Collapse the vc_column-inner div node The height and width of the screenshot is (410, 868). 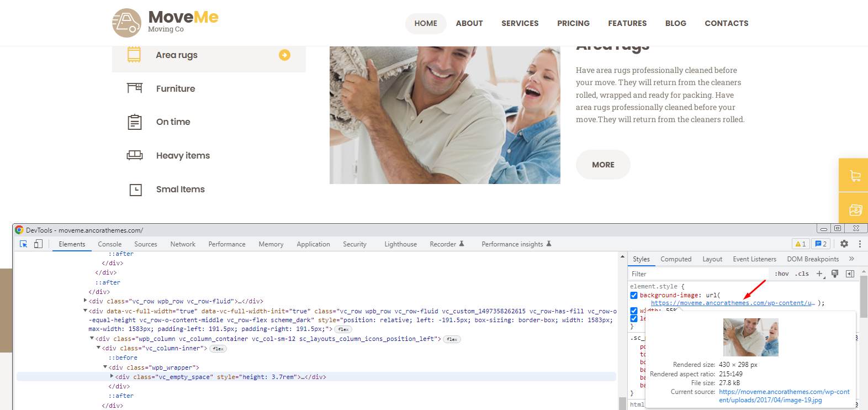99,348
